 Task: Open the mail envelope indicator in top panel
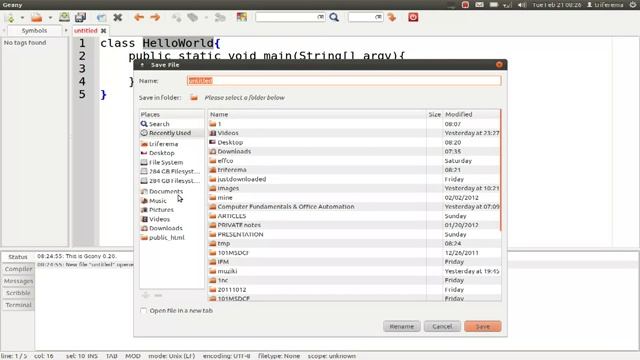click(480, 5)
